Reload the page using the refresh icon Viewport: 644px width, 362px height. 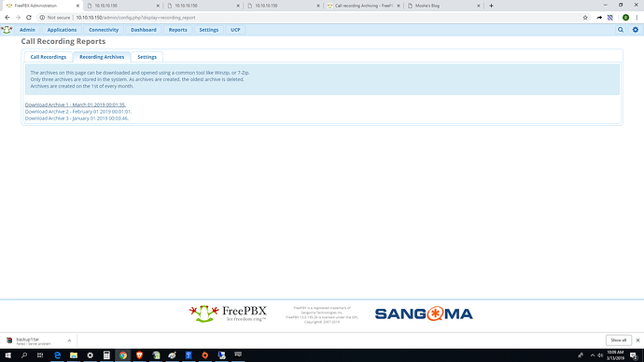coord(29,18)
